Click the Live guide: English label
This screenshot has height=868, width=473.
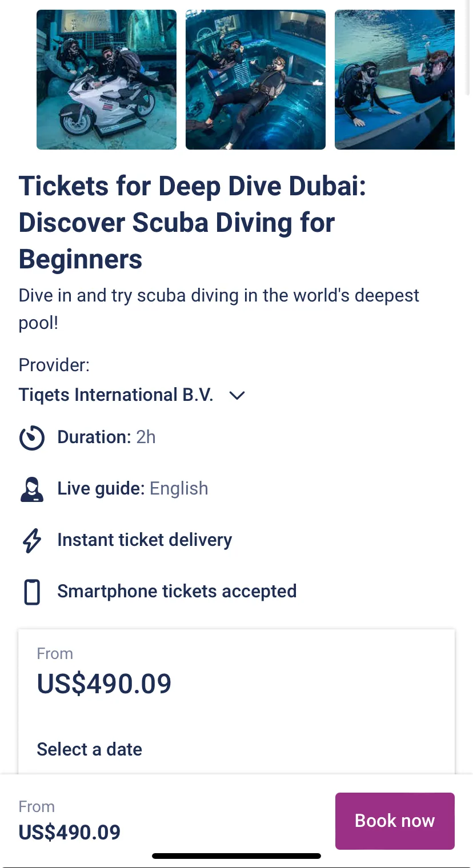point(133,489)
